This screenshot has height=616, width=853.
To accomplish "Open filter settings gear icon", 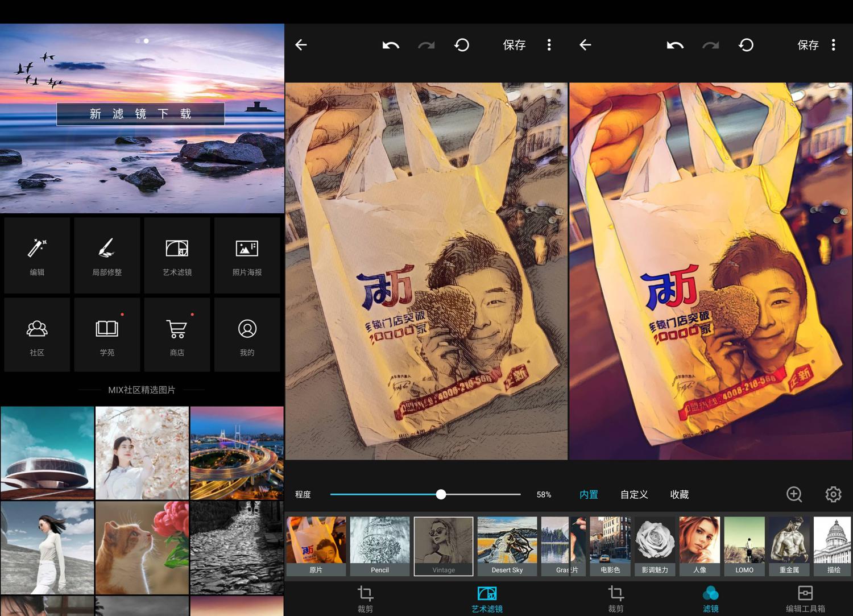I will pos(833,494).
